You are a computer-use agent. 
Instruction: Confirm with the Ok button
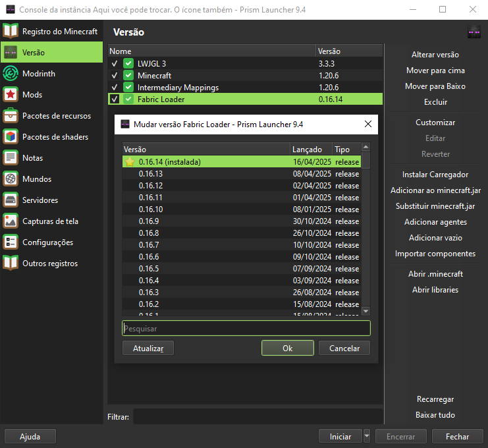(x=288, y=348)
